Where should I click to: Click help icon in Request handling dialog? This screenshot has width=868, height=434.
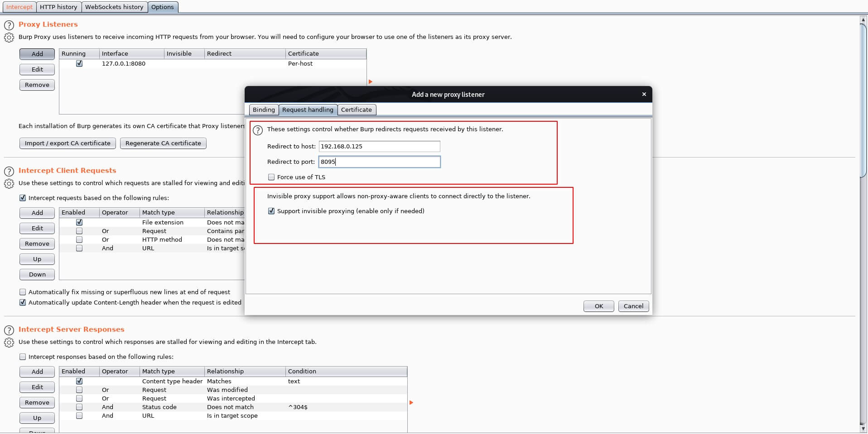coord(258,130)
